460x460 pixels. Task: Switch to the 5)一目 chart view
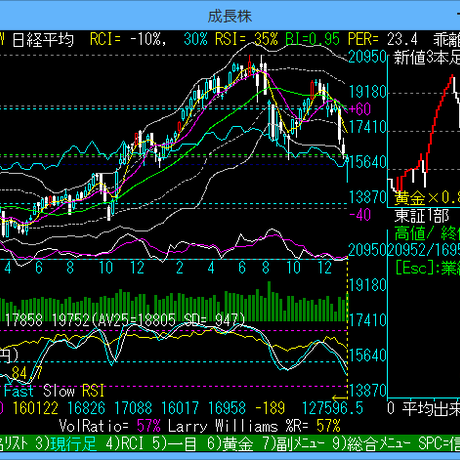pos(175,444)
